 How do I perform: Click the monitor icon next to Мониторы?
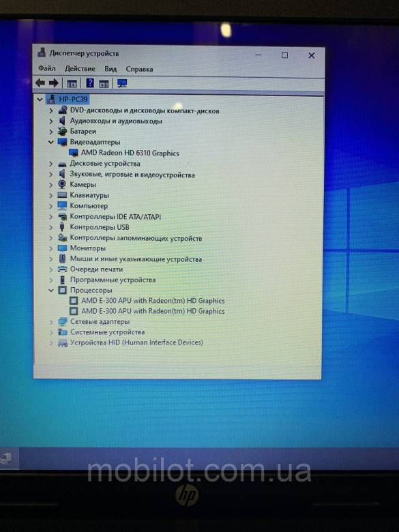[x=62, y=248]
